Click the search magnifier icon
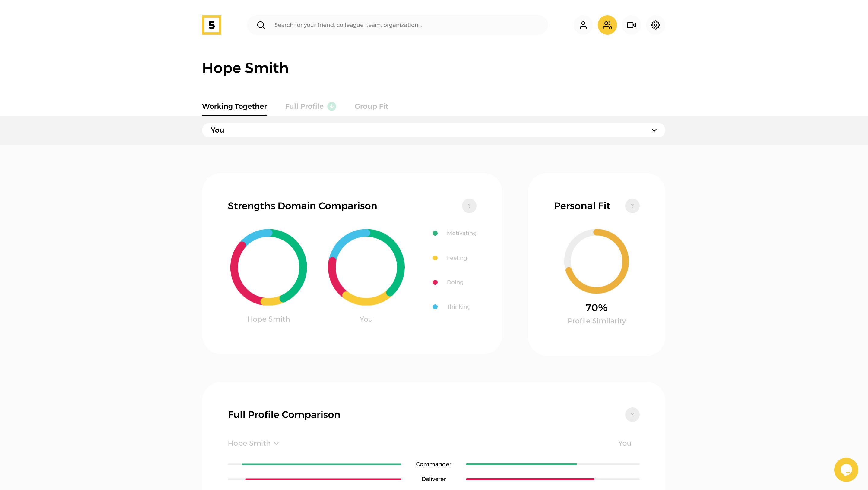Viewport: 868px width, 490px height. tap(261, 25)
